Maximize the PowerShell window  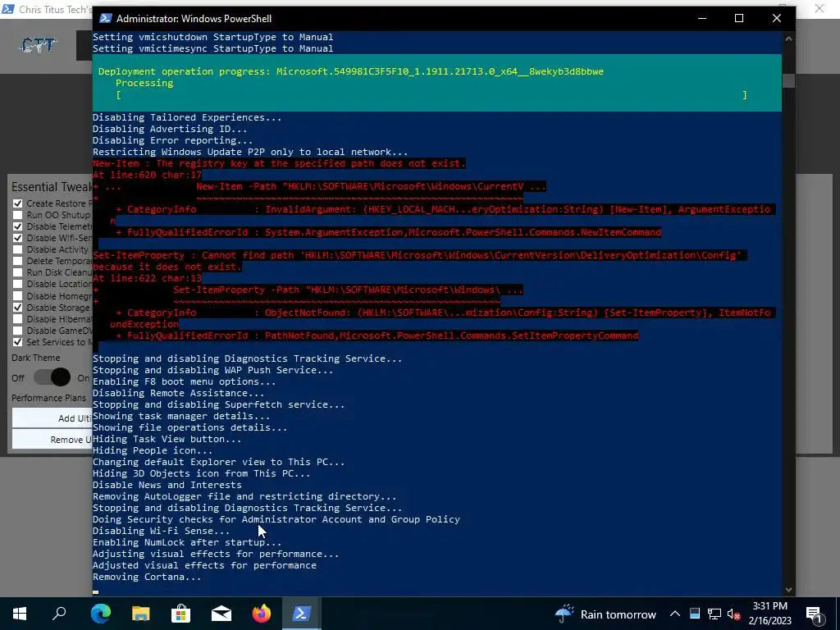point(739,18)
